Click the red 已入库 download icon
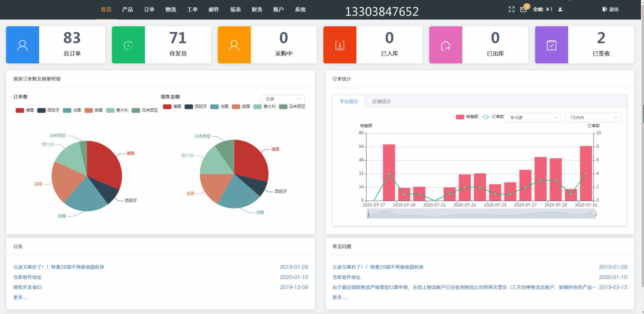The height and width of the screenshot is (314, 644). tap(340, 45)
